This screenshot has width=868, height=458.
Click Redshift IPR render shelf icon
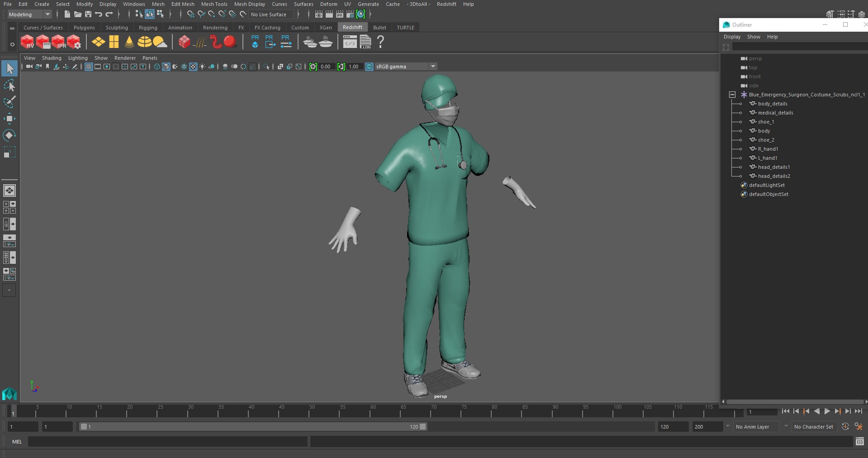pos(58,42)
